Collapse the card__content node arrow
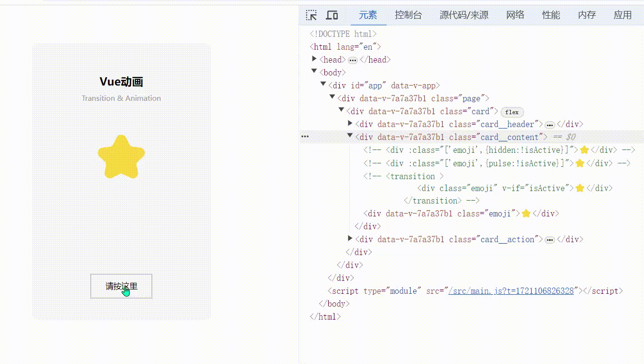This screenshot has width=644, height=364. [350, 136]
